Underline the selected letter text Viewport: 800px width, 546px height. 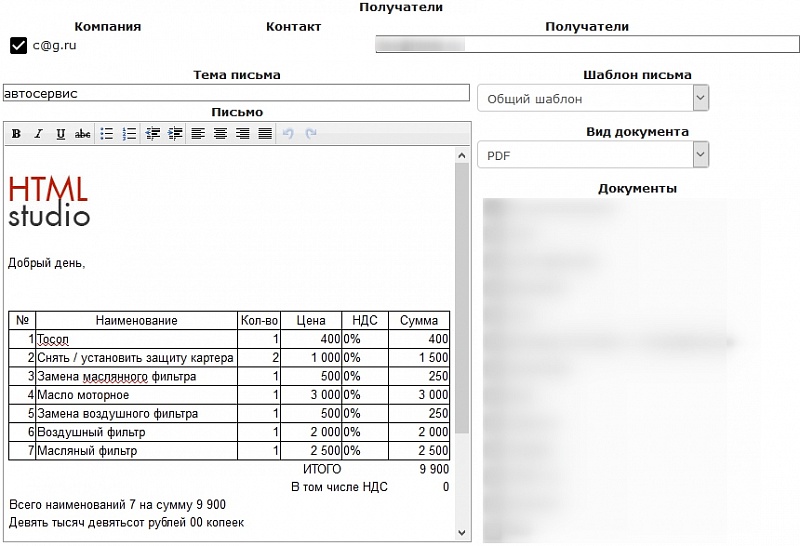pos(61,134)
